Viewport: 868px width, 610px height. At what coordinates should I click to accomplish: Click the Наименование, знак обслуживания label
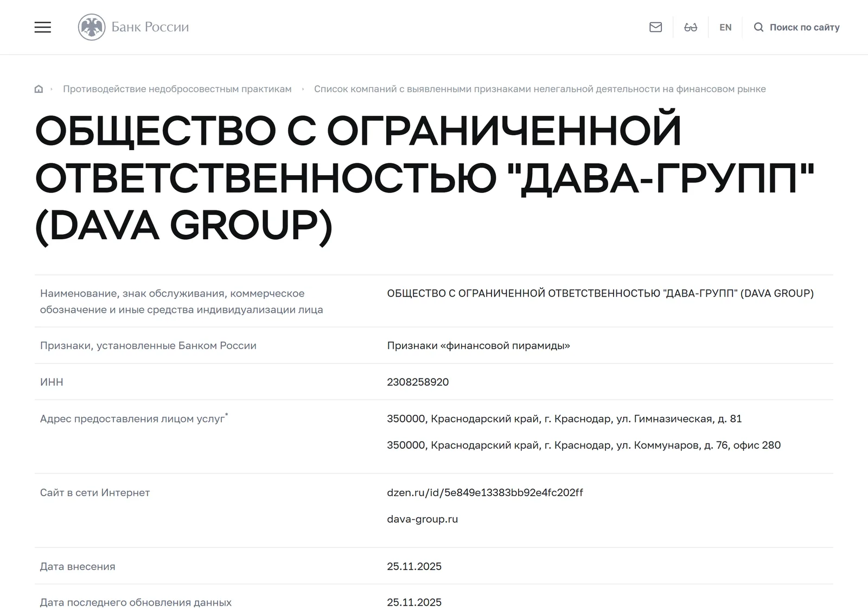pyautogui.click(x=181, y=301)
